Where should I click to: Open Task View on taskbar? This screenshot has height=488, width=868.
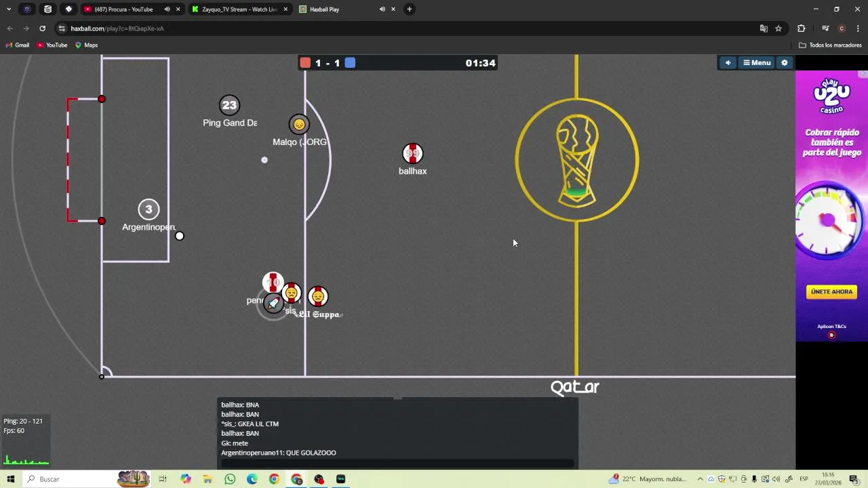tap(163, 479)
